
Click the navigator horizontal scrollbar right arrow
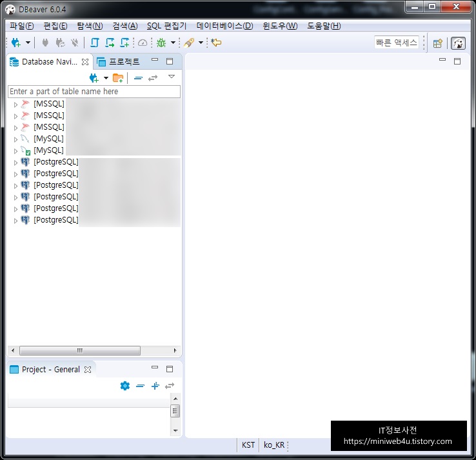point(175,350)
